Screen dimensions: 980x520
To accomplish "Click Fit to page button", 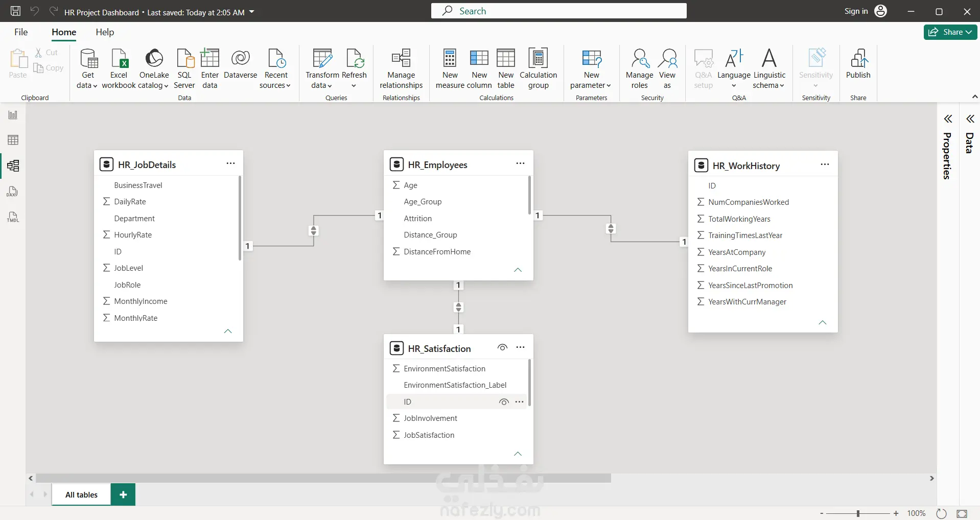I will 962,513.
